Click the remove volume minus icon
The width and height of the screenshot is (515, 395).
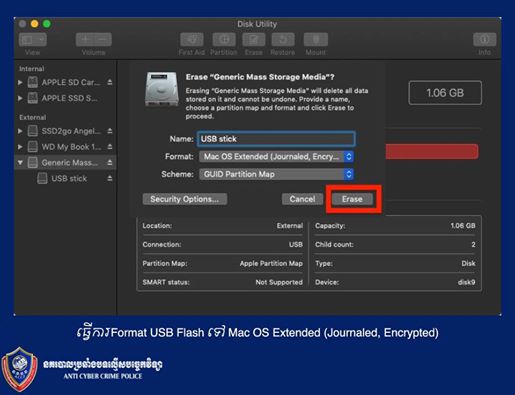coord(103,40)
